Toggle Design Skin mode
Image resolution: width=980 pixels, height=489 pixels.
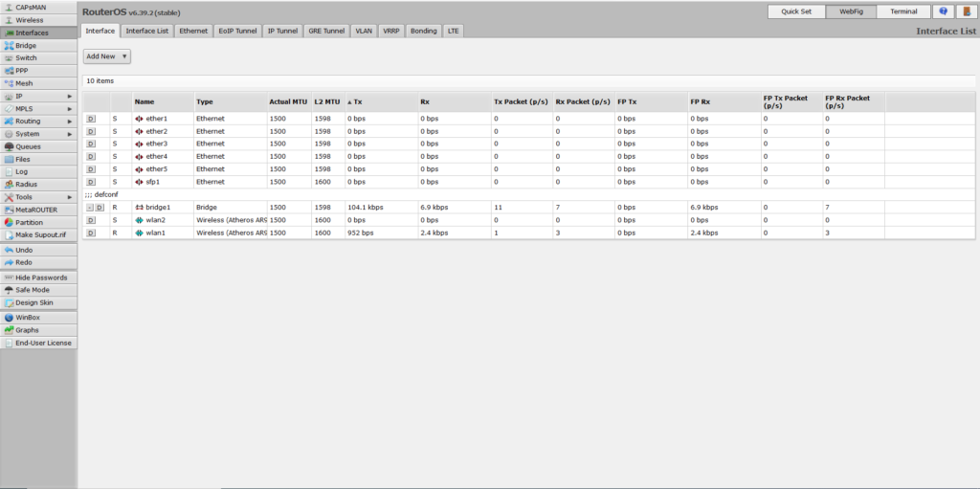[38, 302]
